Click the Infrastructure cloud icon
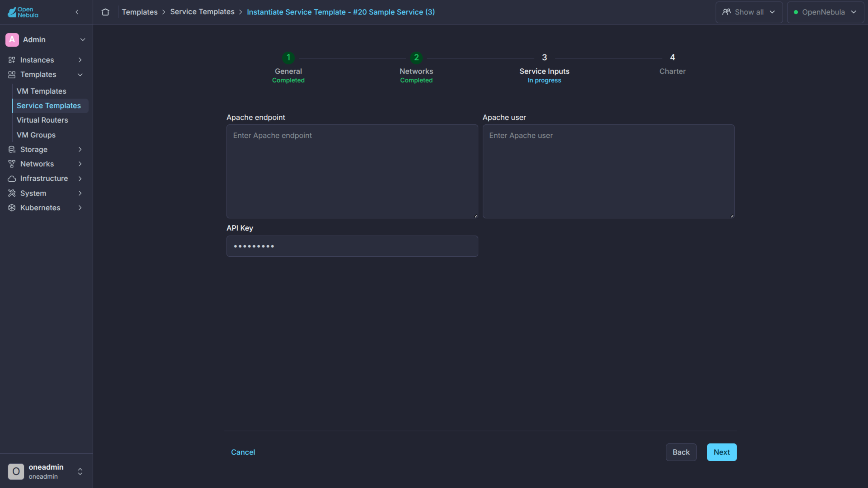The width and height of the screenshot is (868, 488). [x=12, y=179]
